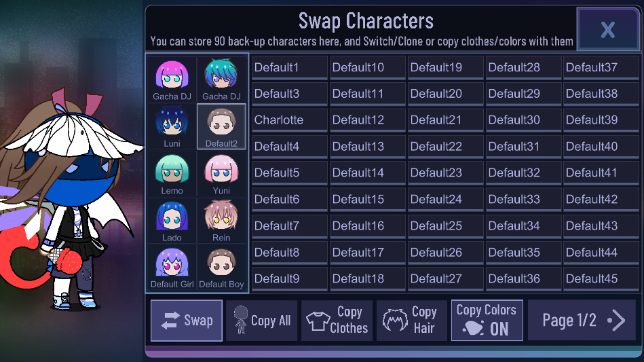Viewport: 644px width, 362px height.
Task: Click the Copy All button
Action: tap(262, 320)
